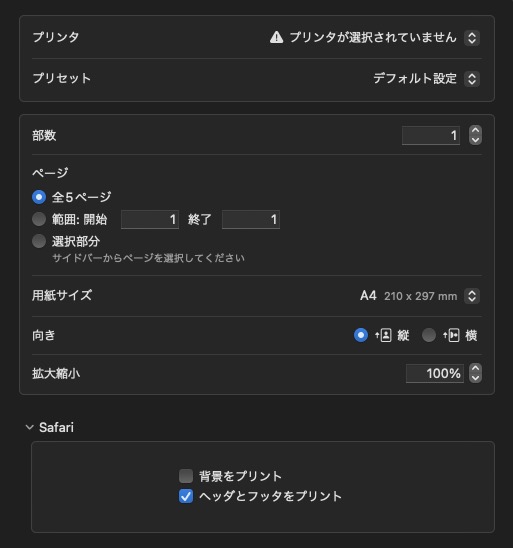Viewport: 513px width, 548px height.
Task: Select the 範囲 page range radio button
Action: point(39,219)
